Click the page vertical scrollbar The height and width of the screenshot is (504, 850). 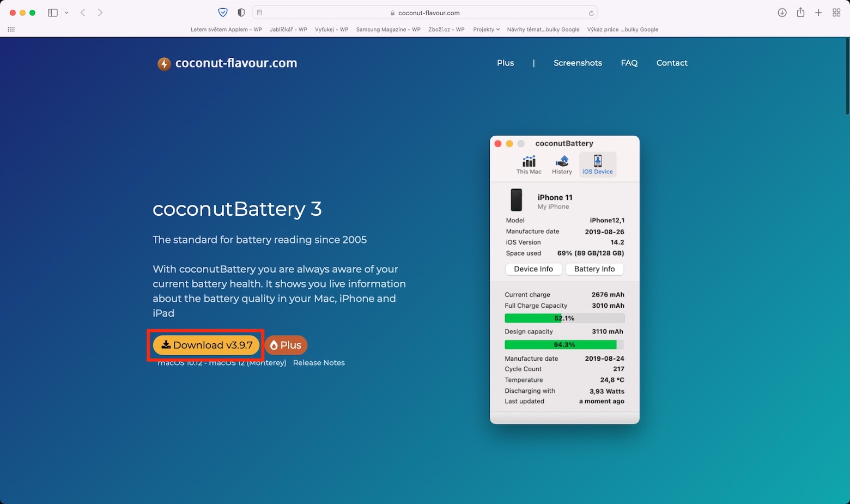(x=846, y=76)
